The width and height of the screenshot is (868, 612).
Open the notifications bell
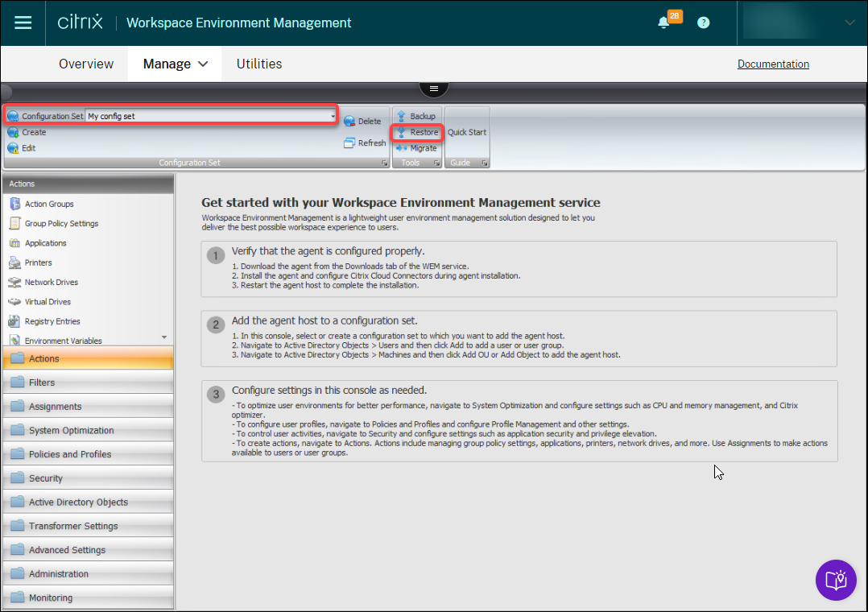coord(664,23)
